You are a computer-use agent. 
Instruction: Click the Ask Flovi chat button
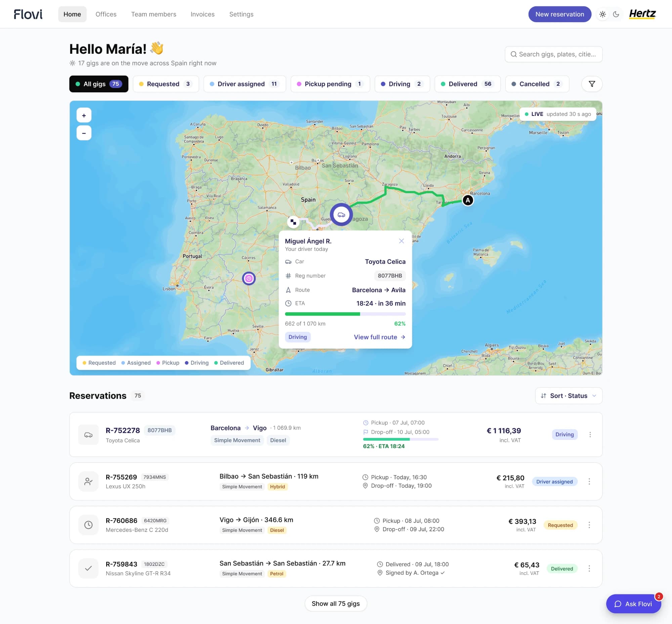click(633, 604)
